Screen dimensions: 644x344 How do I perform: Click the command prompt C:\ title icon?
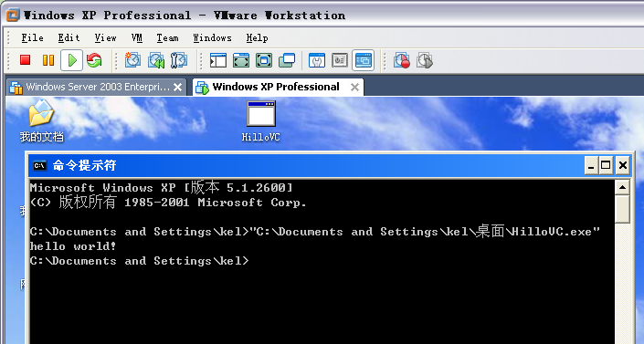40,165
